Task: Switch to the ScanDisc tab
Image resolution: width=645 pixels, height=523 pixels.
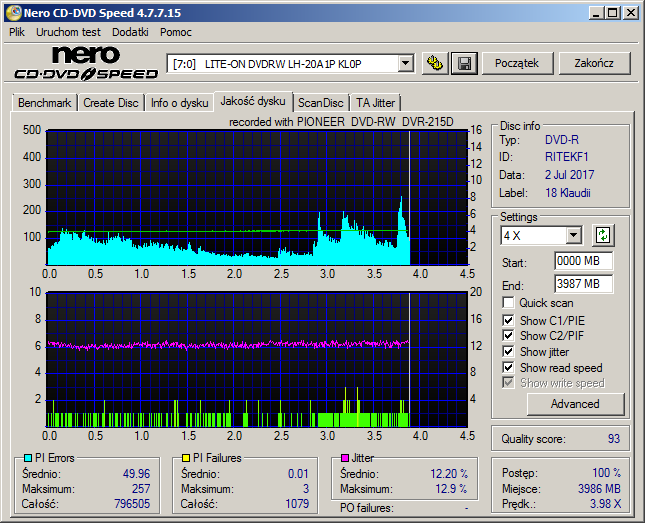Action: click(x=320, y=103)
